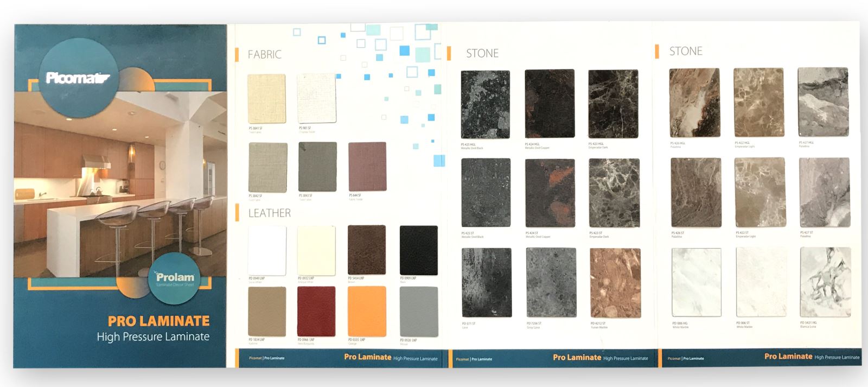
Task: Click the footer 'Picomat | Pro Laminate' below swatch PD 071 ST
Action: point(474,359)
